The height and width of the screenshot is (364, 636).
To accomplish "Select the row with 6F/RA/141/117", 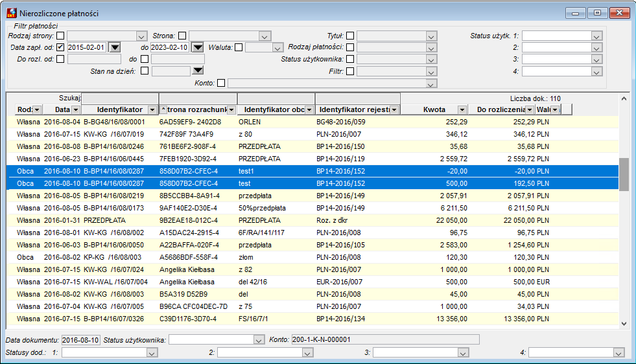I will [x=314, y=233].
